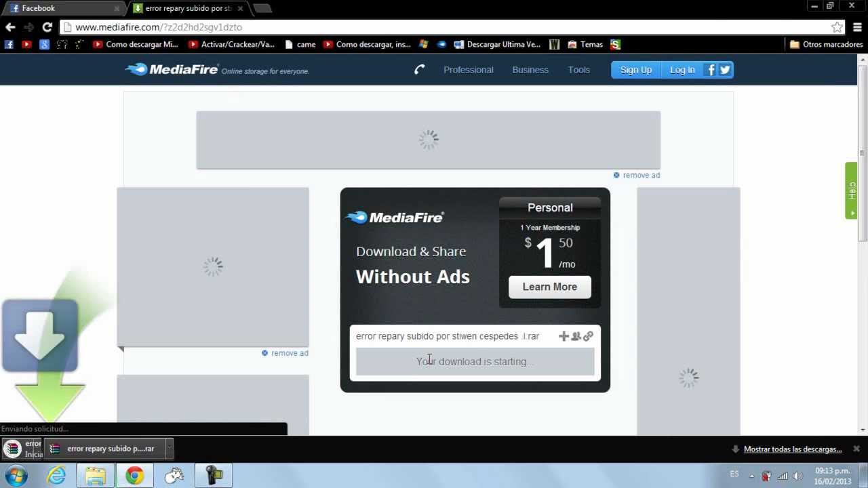Click the phone icon in MediaFire header
The image size is (868, 488).
click(x=420, y=69)
